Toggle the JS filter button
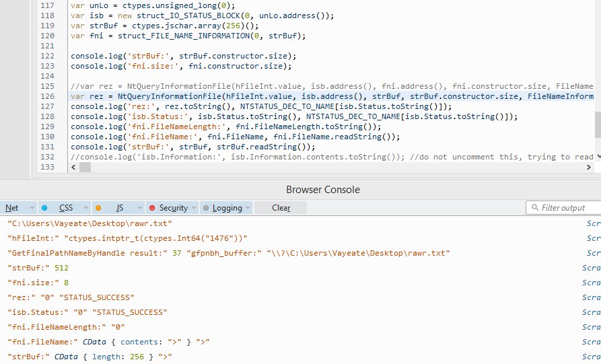 coord(119,208)
